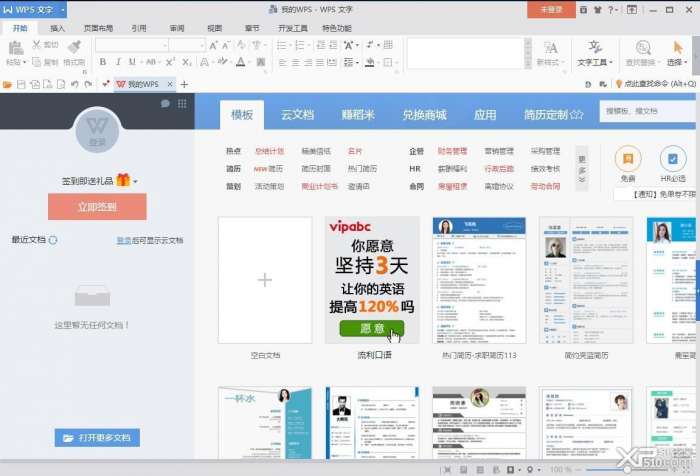Image resolution: width=700 pixels, height=476 pixels.
Task: Click the round WPS login avatar
Action: pos(97,130)
